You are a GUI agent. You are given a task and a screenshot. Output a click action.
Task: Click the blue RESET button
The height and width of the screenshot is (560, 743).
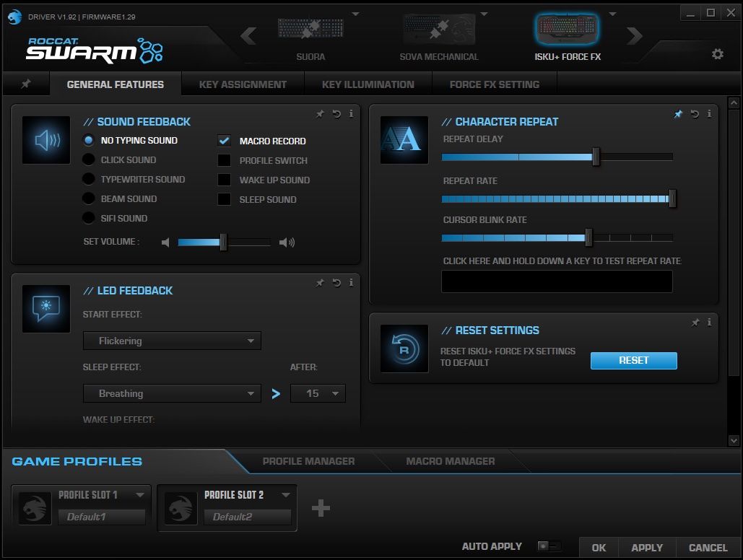tap(633, 360)
